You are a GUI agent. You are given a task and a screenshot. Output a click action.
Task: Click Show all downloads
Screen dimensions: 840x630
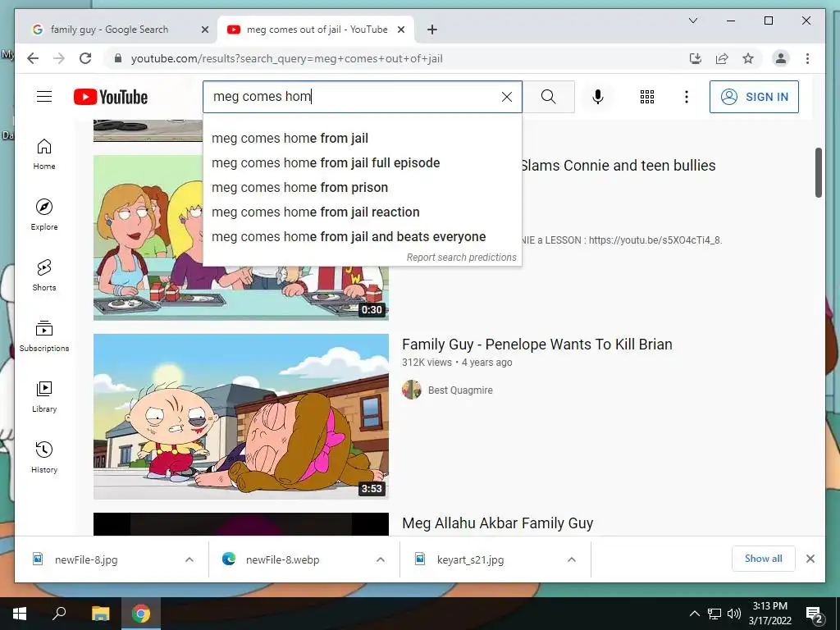click(763, 559)
